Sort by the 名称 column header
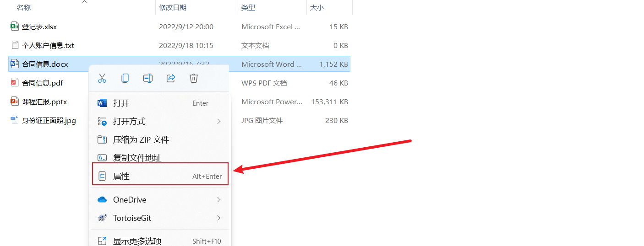 [x=24, y=7]
